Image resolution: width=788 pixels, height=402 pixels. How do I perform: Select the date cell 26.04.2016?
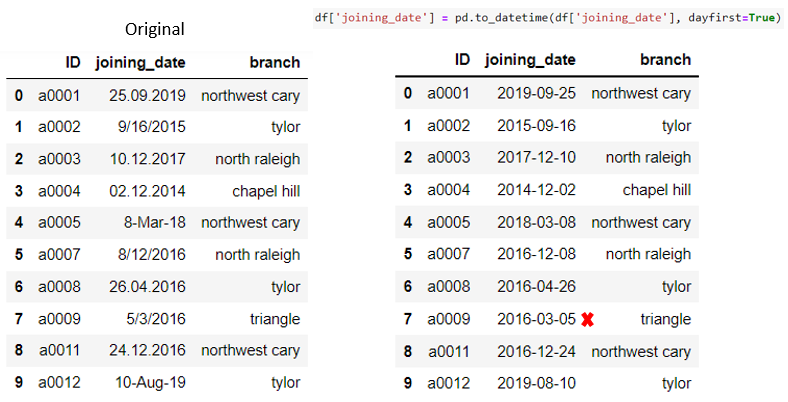click(x=147, y=286)
